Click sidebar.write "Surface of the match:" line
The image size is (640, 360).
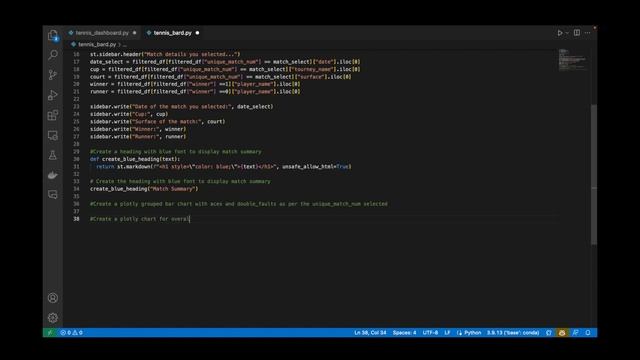pyautogui.click(x=158, y=122)
